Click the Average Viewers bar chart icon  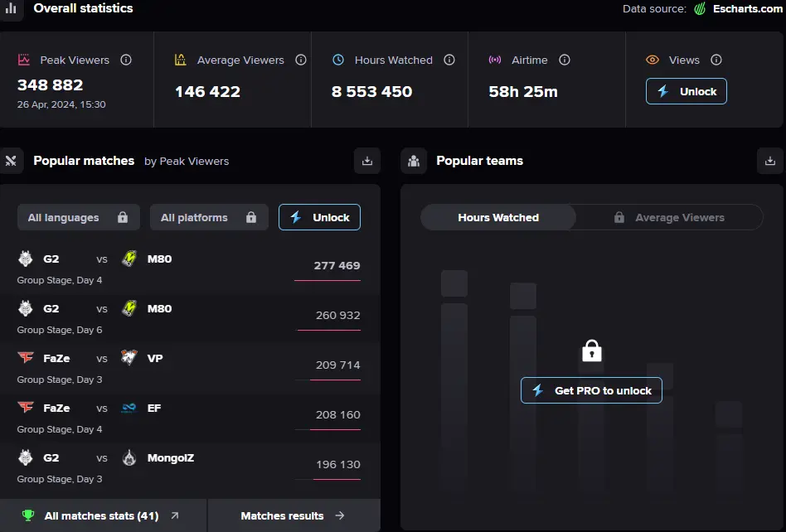181,60
